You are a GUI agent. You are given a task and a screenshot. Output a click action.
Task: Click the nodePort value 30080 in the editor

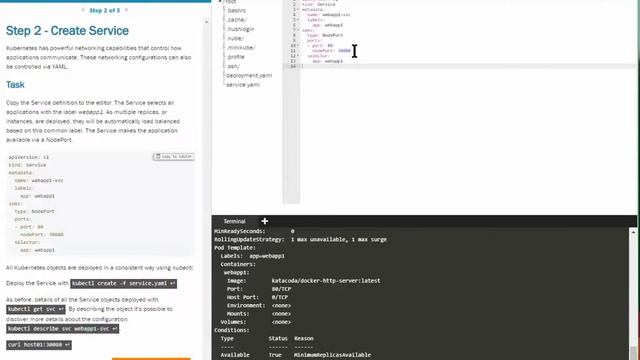coord(344,51)
